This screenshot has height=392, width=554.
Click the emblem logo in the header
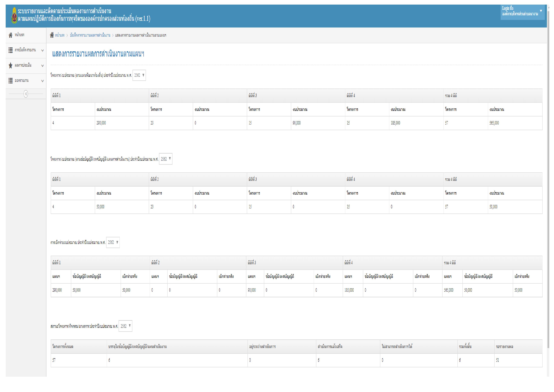(14, 15)
